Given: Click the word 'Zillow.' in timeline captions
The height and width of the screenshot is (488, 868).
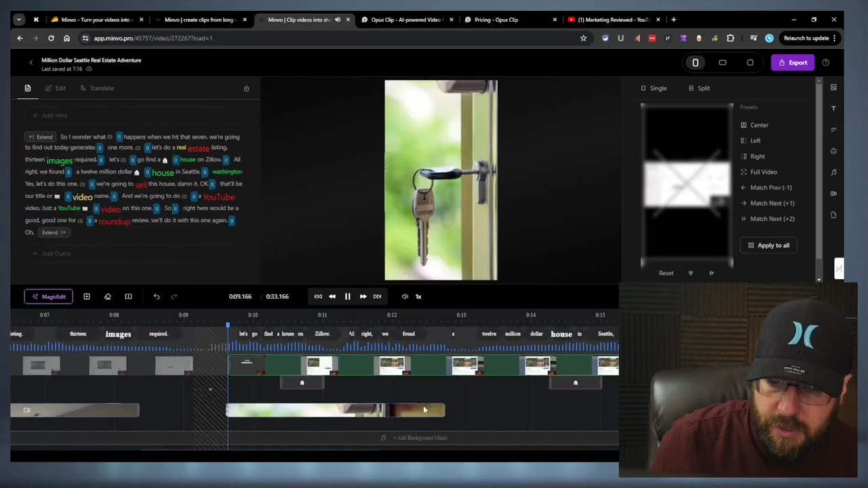Looking at the screenshot, I should tap(322, 334).
